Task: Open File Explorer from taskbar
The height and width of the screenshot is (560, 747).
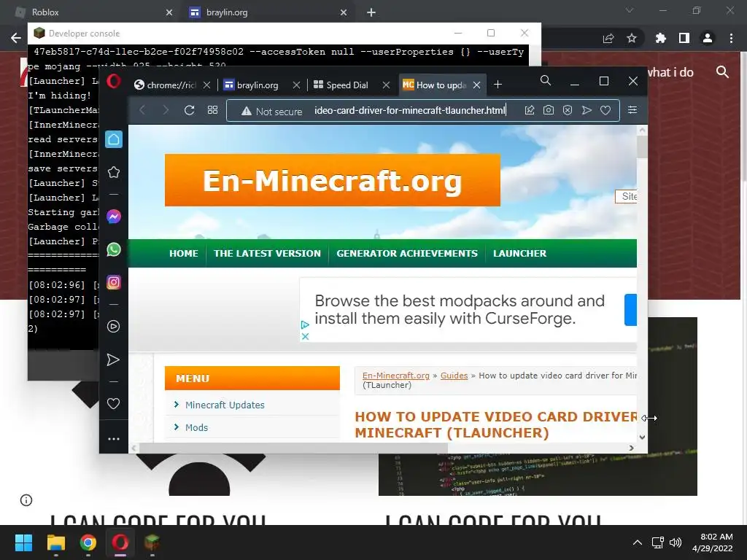Action: pyautogui.click(x=55, y=542)
